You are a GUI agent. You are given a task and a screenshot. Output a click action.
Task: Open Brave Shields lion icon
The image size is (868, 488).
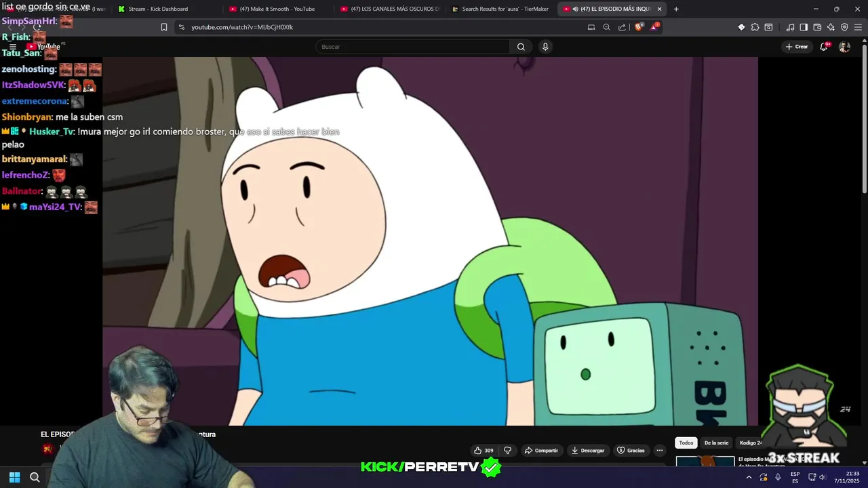[x=639, y=27]
